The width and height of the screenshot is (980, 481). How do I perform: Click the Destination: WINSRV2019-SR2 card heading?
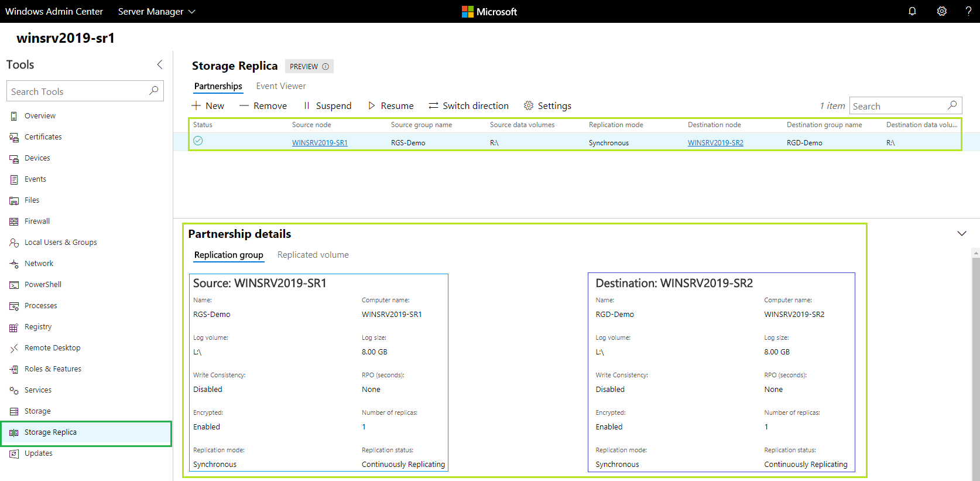pyautogui.click(x=674, y=283)
